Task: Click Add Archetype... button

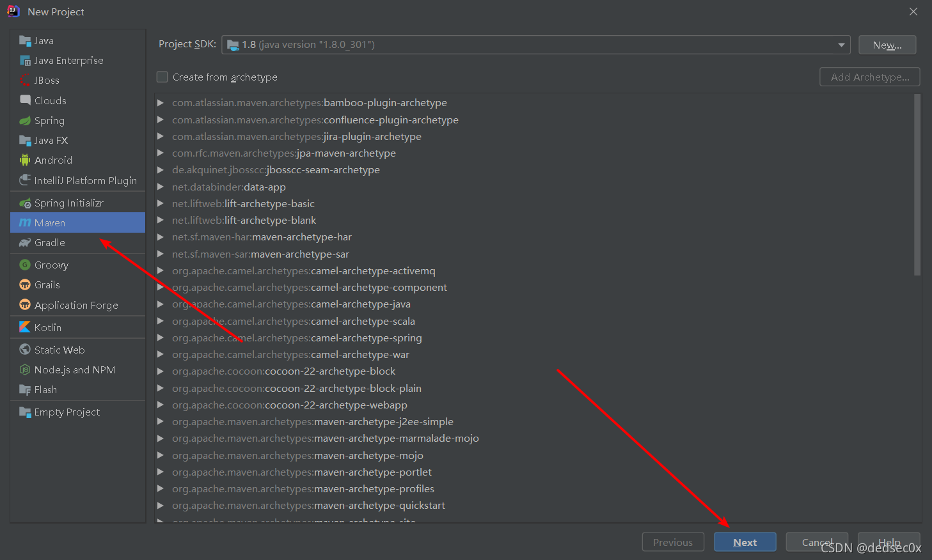Action: point(870,77)
